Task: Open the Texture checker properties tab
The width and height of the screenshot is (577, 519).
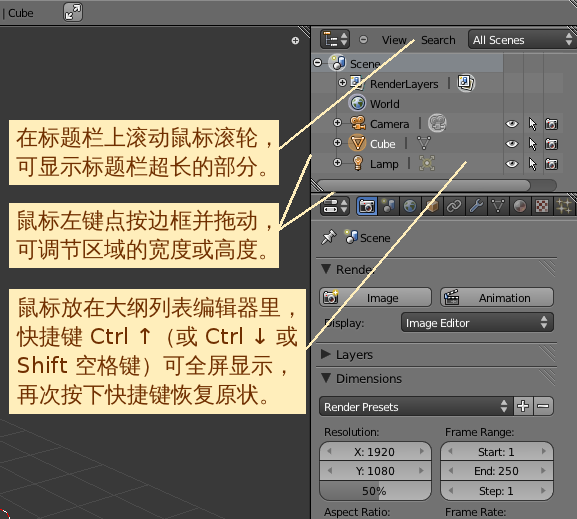Action: (x=542, y=206)
